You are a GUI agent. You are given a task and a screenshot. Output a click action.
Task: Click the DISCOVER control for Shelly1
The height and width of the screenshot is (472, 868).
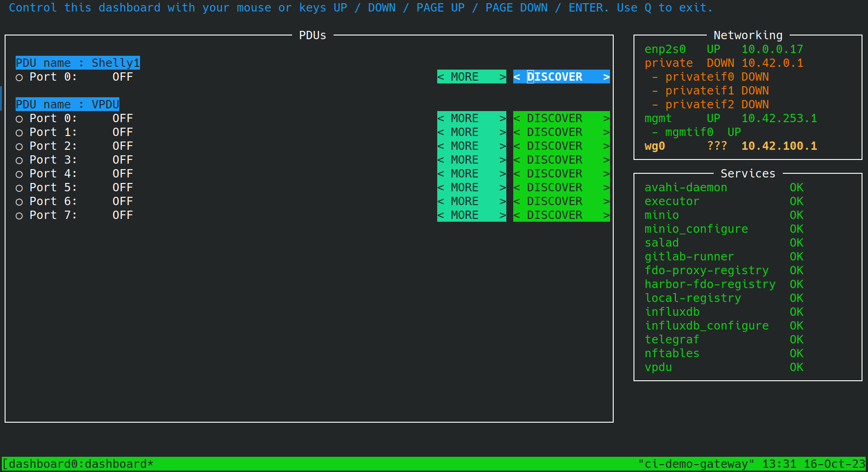pyautogui.click(x=561, y=77)
